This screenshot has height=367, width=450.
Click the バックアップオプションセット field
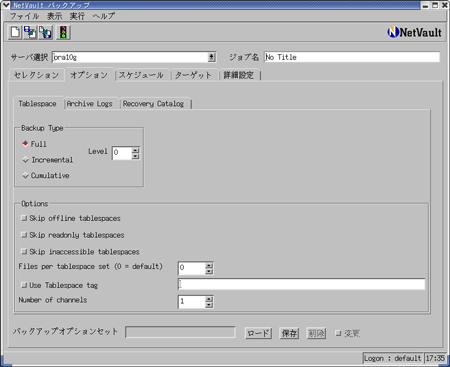pos(180,332)
